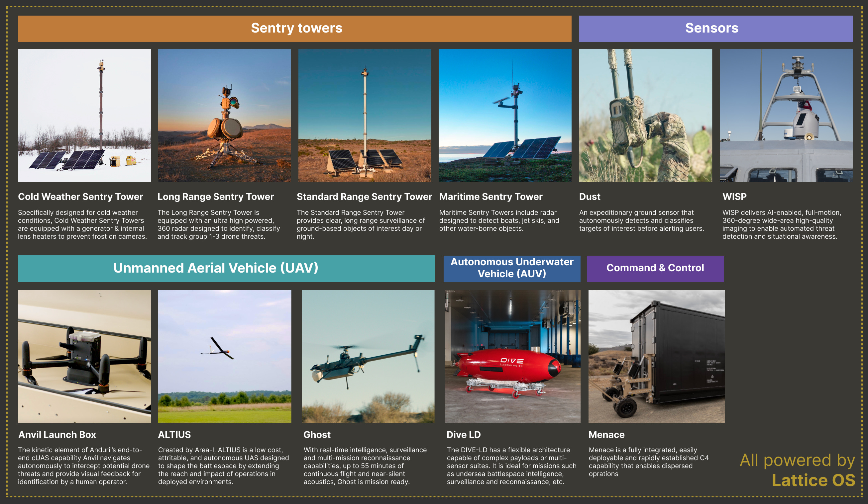This screenshot has height=504, width=868.
Task: Open the Standard Range Sentry Tower photo
Action: pos(365,115)
